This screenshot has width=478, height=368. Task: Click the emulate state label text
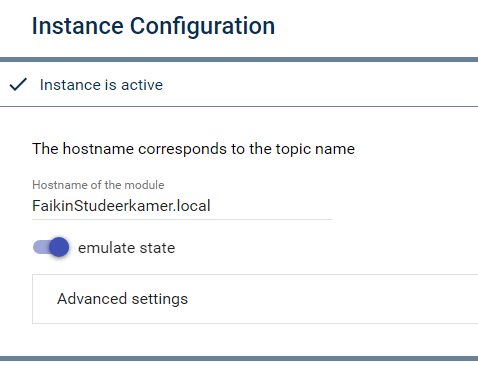[126, 248]
